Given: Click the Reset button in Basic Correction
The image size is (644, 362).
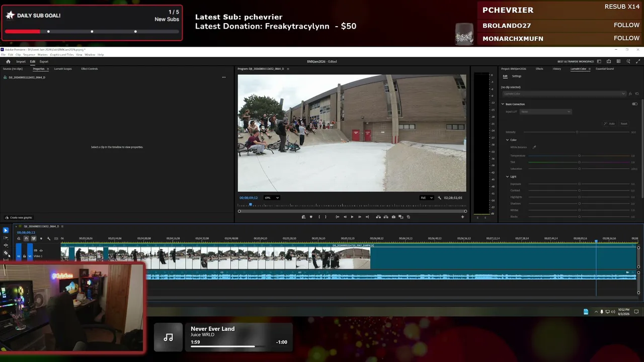Looking at the screenshot, I should (x=624, y=124).
